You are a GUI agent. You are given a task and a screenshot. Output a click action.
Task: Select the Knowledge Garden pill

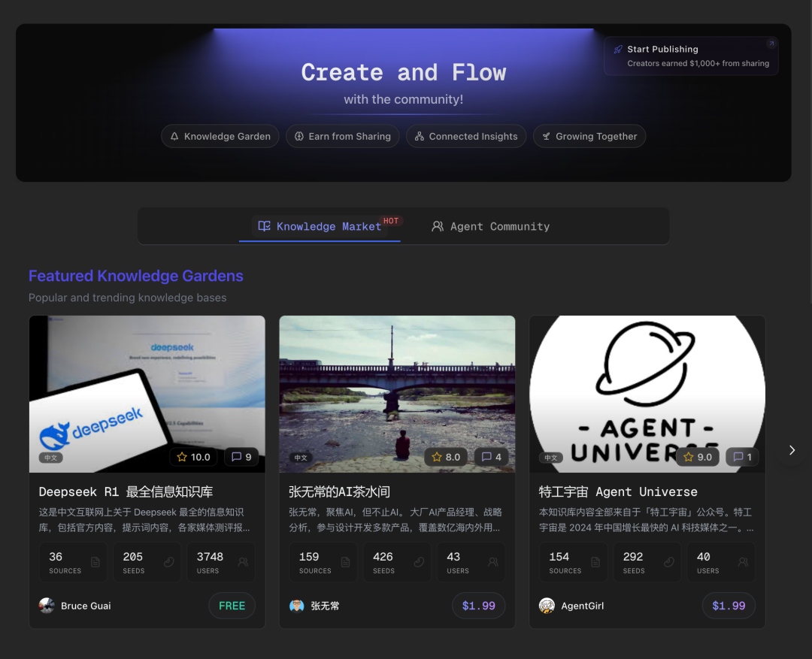click(220, 136)
